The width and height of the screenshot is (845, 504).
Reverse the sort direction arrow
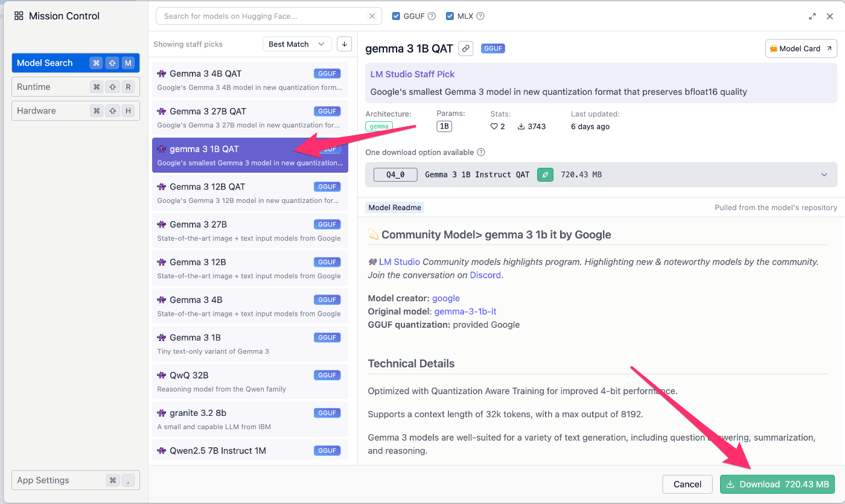(344, 44)
